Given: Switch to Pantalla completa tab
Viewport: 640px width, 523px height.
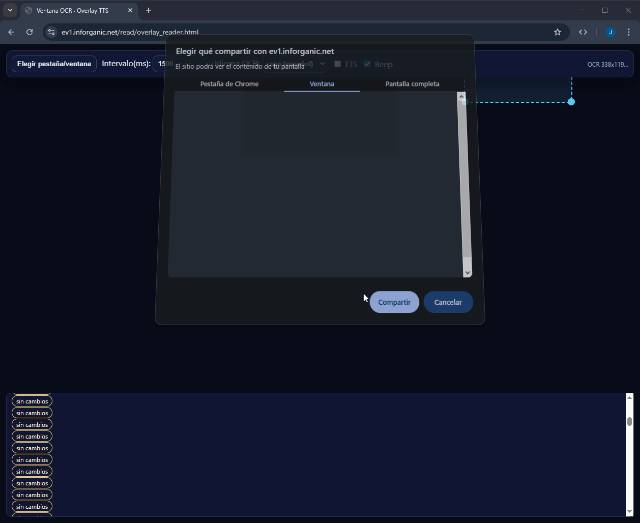Looking at the screenshot, I should tap(412, 84).
